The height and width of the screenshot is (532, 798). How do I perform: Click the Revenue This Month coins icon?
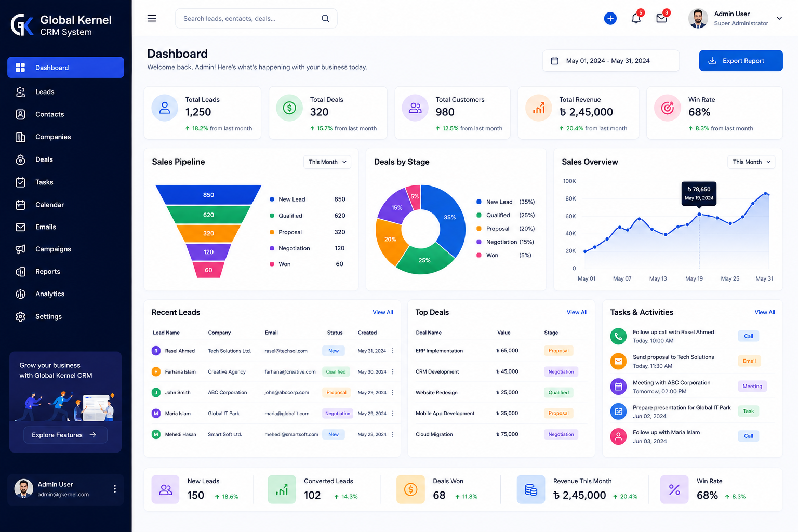point(531,489)
